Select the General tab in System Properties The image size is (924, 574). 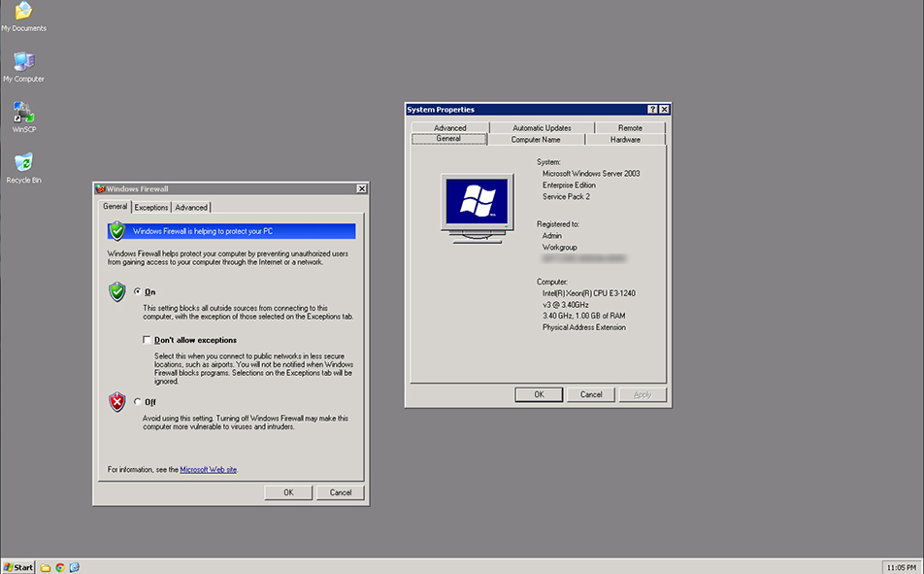(x=448, y=139)
